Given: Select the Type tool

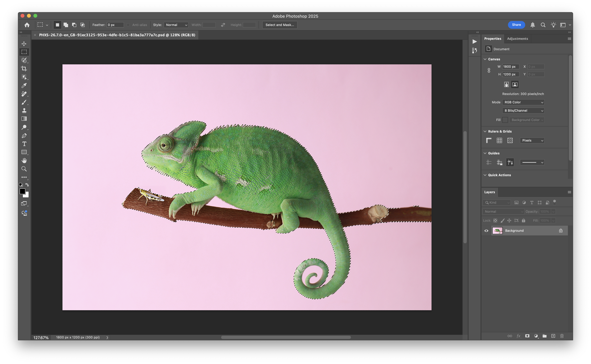Looking at the screenshot, I should tap(24, 144).
